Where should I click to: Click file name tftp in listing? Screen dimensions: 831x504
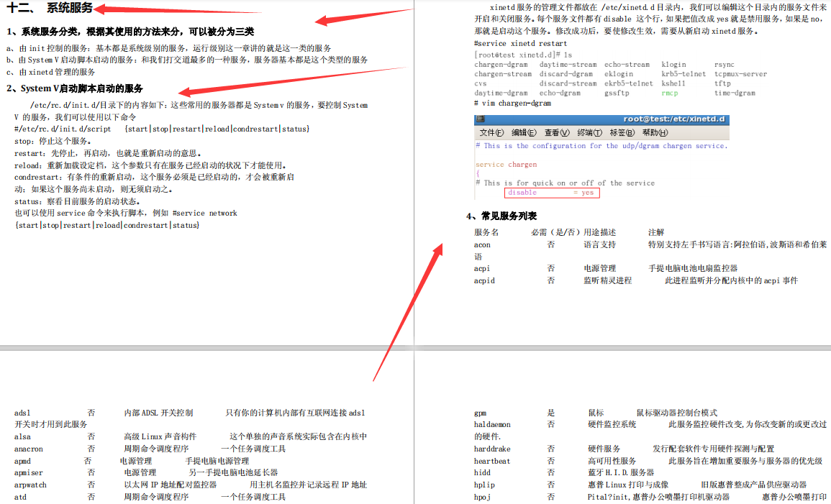tap(723, 83)
